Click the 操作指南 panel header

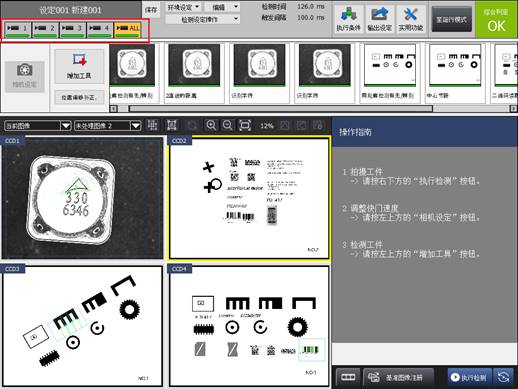[x=425, y=132]
